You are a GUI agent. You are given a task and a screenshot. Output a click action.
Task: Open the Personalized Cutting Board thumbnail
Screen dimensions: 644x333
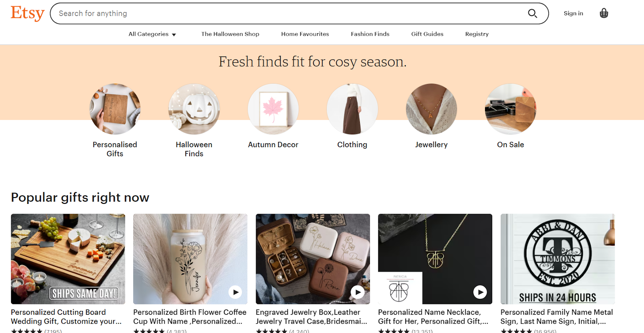(68, 259)
